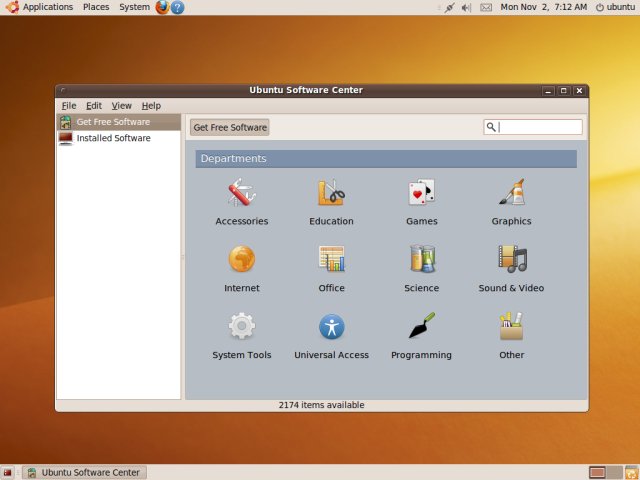640x480 pixels.
Task: Click the Office label text
Action: pos(331,288)
